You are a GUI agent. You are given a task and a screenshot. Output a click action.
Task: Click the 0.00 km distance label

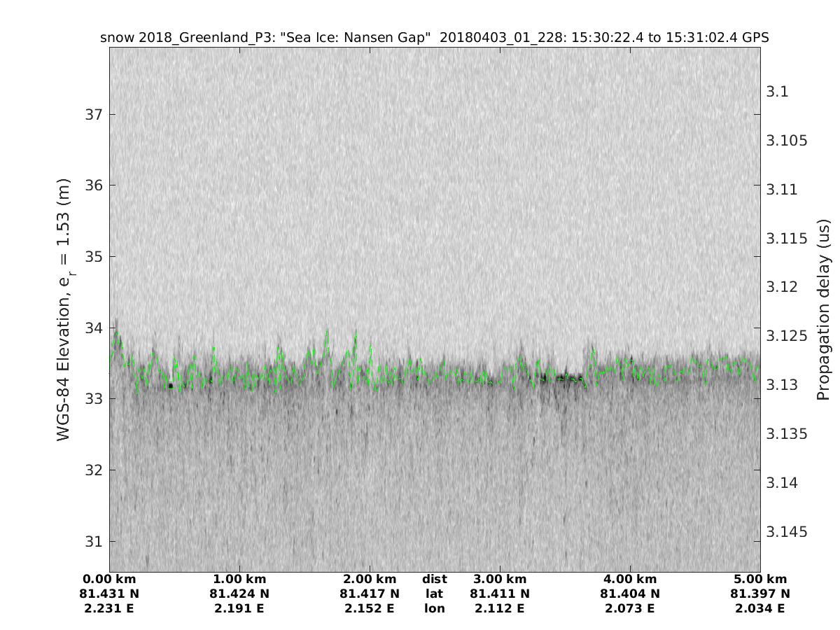tap(109, 579)
